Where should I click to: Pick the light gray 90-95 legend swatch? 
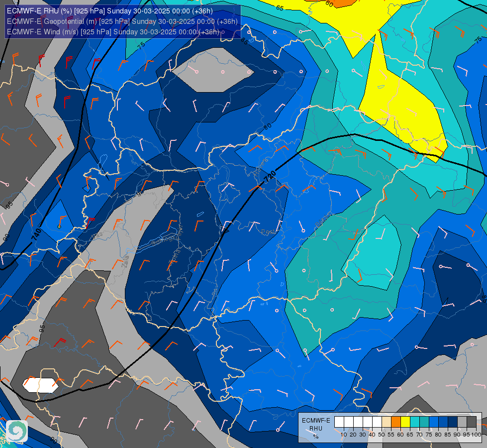pos(462,422)
